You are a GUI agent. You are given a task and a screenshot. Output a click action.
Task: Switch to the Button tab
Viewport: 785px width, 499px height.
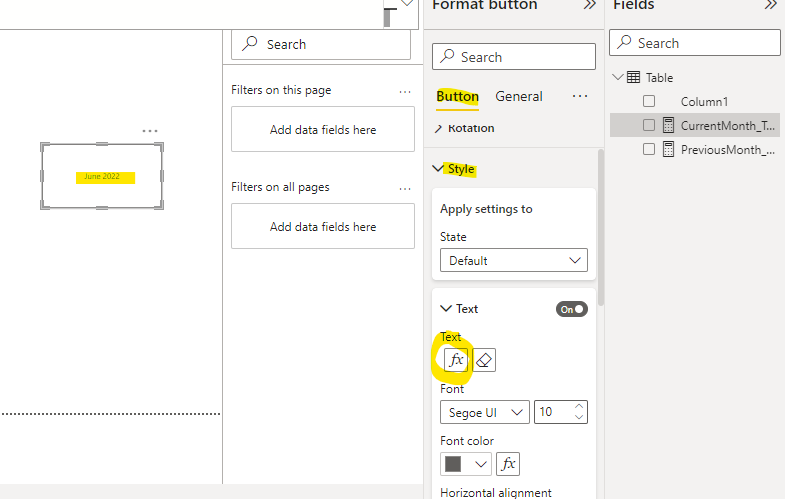458,96
